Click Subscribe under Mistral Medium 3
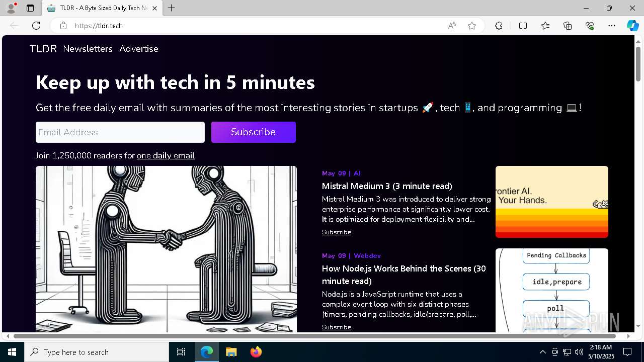Viewport: 644px width, 362px height. pos(337,232)
